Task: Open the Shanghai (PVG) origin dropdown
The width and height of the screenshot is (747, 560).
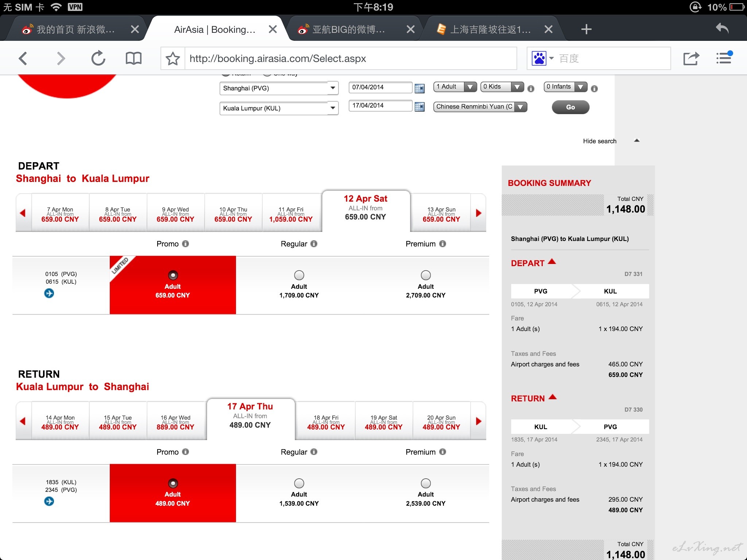Action: (279, 88)
